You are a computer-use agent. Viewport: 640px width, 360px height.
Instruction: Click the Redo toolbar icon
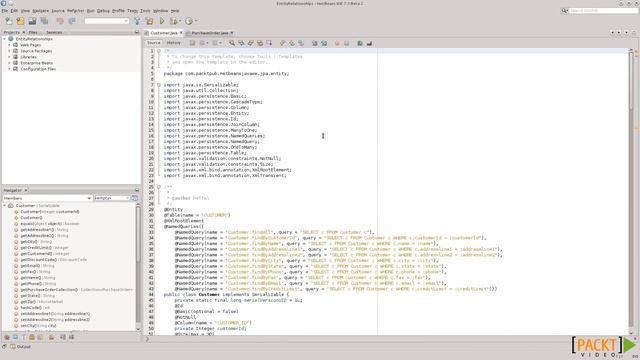72,21
